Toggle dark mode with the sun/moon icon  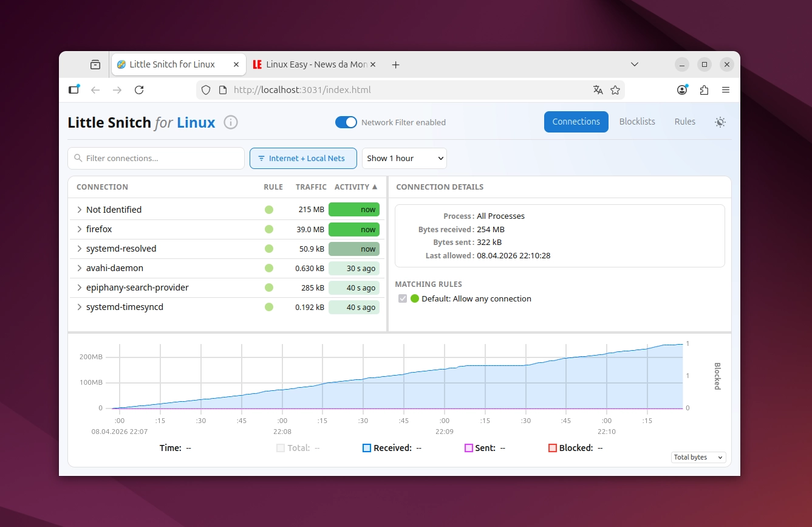coord(720,122)
